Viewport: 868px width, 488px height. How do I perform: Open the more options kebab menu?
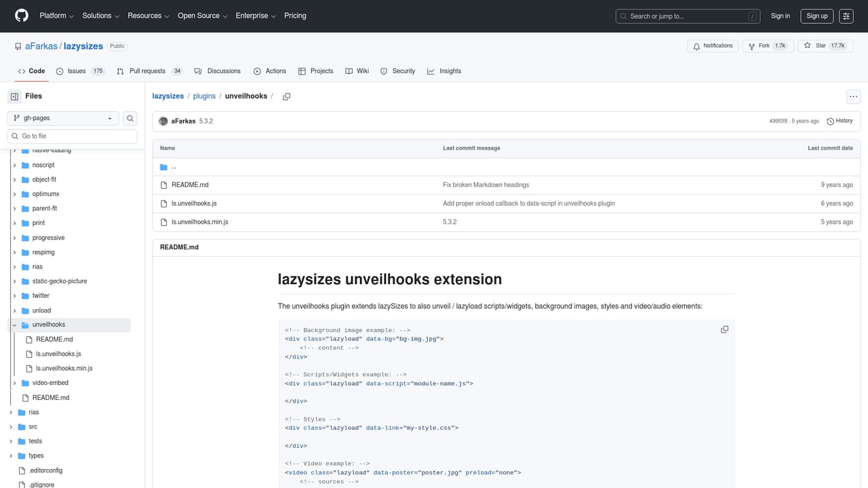[853, 96]
